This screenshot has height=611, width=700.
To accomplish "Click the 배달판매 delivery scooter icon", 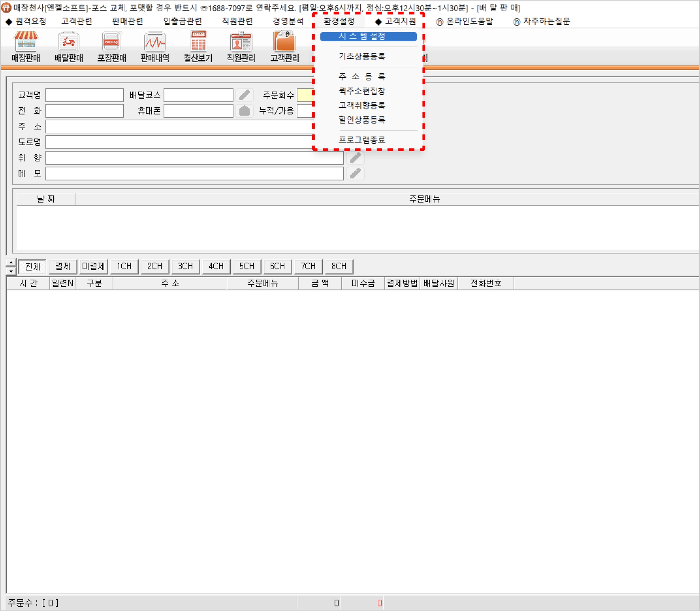I will tap(69, 42).
